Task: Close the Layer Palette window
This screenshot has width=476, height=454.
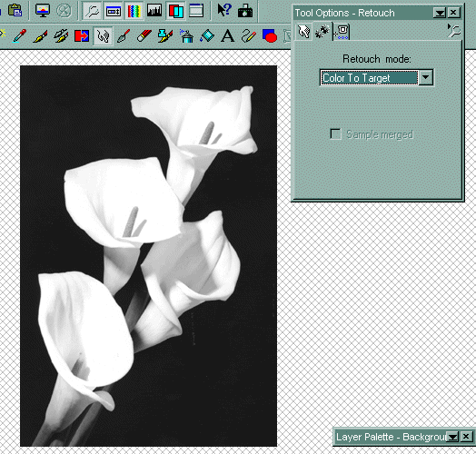Action: click(466, 437)
